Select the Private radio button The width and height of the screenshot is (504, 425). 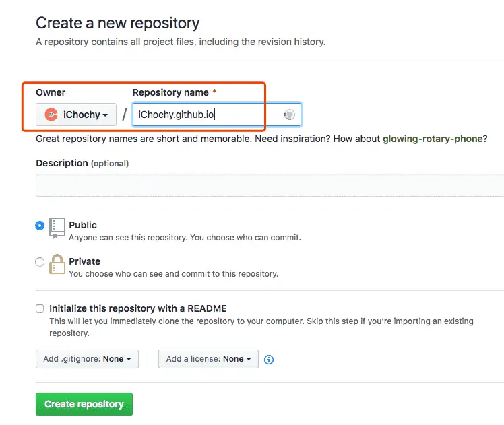coord(40,261)
